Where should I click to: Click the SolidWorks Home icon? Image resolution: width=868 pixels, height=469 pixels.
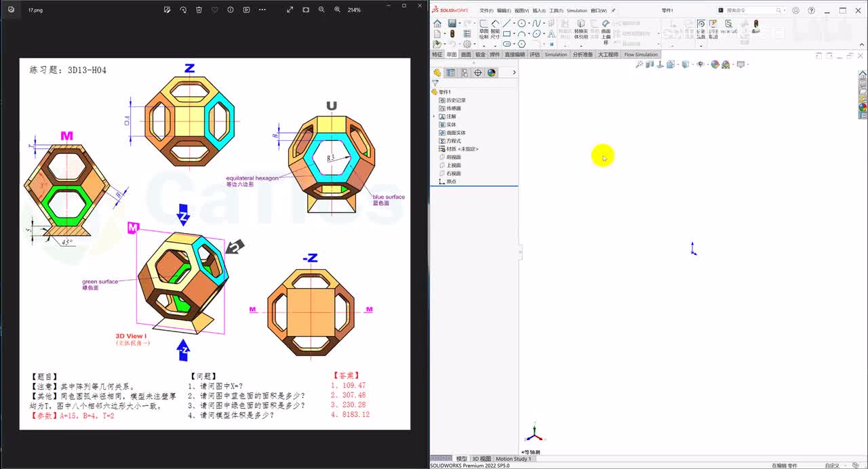[437, 24]
